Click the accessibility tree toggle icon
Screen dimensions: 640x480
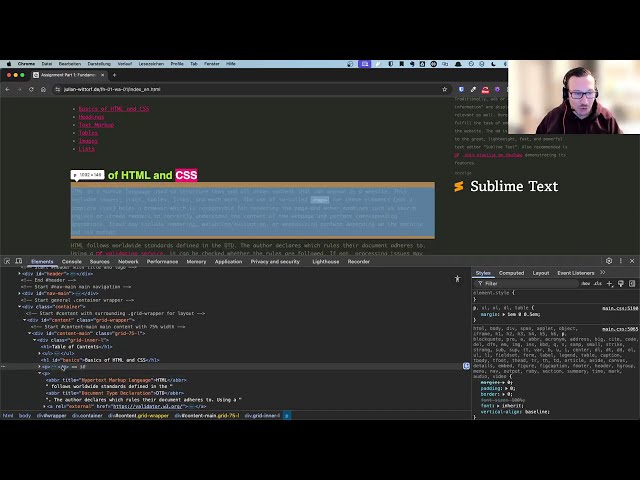[458, 279]
